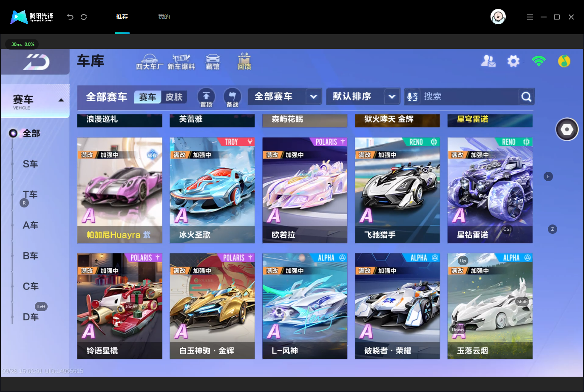Filter by D车 class
This screenshot has height=392, width=584.
(x=31, y=317)
